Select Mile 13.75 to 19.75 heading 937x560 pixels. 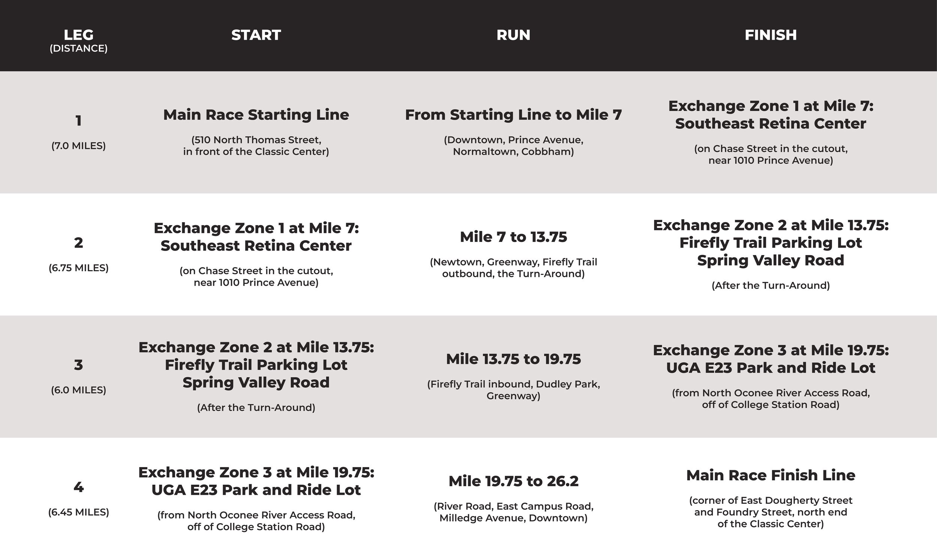[513, 359]
